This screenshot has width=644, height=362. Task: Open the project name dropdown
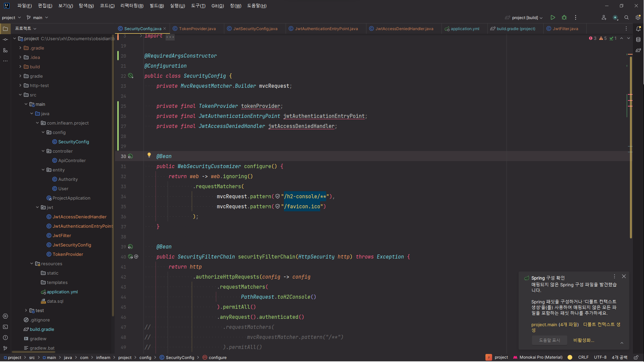[x=11, y=17]
